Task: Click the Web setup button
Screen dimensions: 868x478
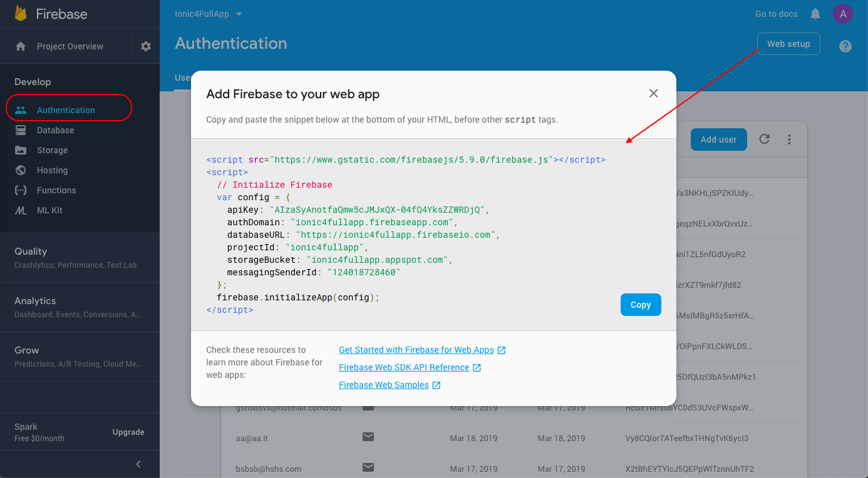Action: coord(788,44)
